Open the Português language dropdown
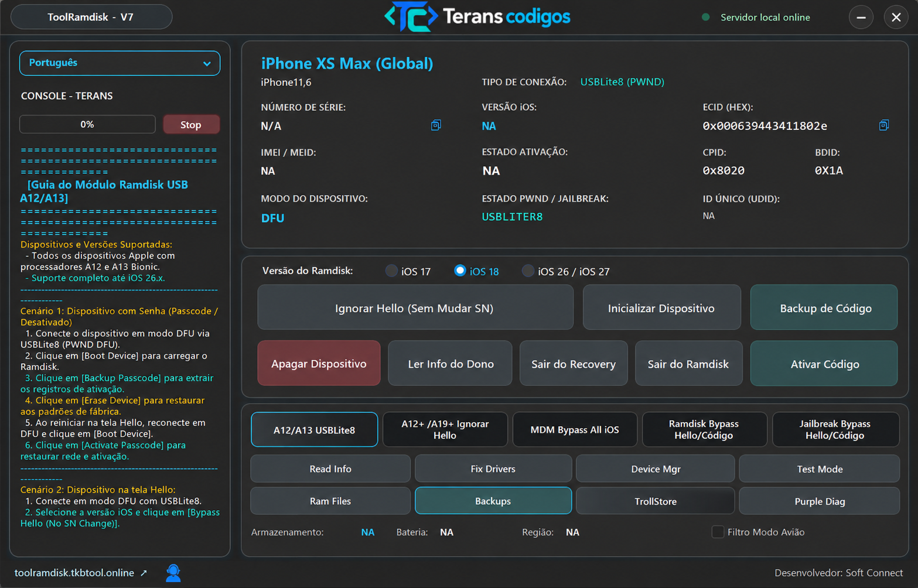 coord(120,63)
